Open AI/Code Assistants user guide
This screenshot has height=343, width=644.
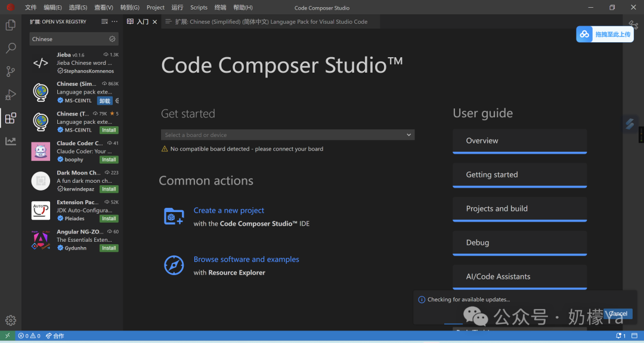click(x=519, y=277)
